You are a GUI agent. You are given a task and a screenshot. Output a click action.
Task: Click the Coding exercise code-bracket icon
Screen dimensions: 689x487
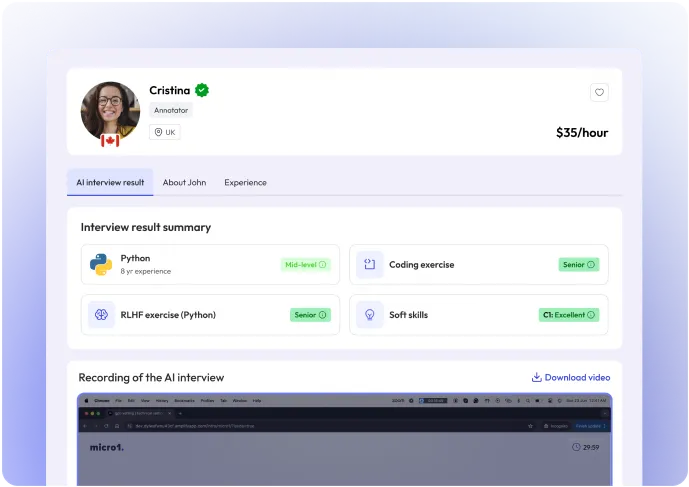[370, 265]
